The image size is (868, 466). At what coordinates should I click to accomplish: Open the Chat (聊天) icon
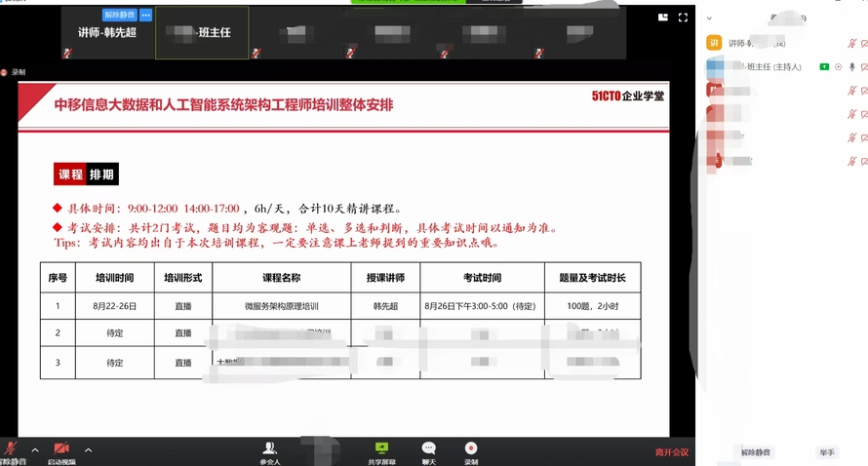tap(428, 447)
